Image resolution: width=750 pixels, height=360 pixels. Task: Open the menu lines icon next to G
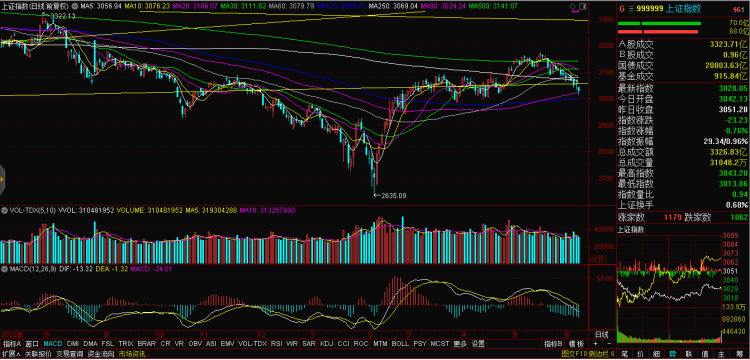coord(631,9)
